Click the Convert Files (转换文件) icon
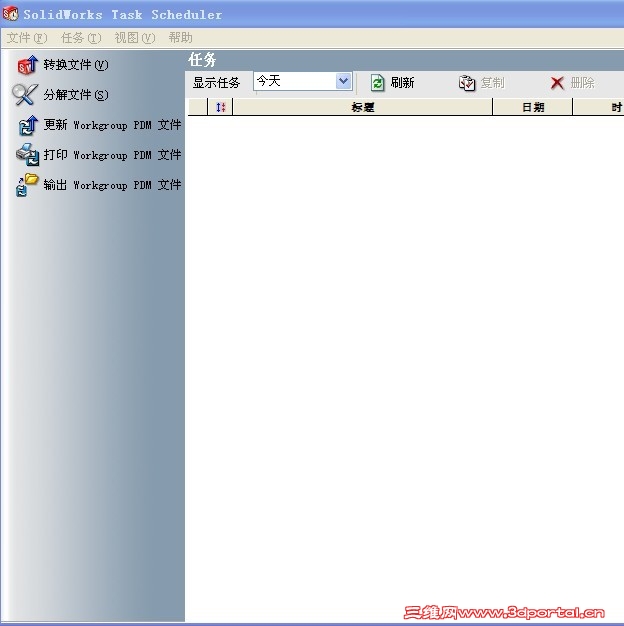 [28, 65]
